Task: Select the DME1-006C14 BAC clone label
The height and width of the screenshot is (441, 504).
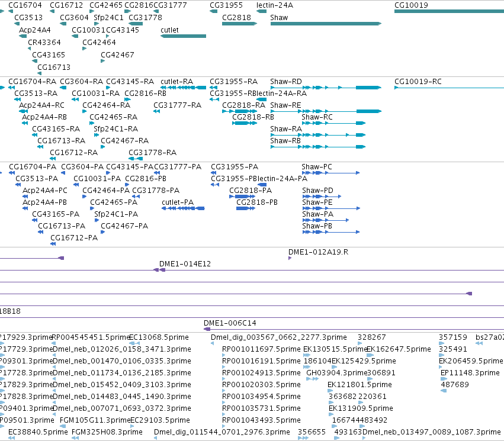Action: (x=230, y=323)
